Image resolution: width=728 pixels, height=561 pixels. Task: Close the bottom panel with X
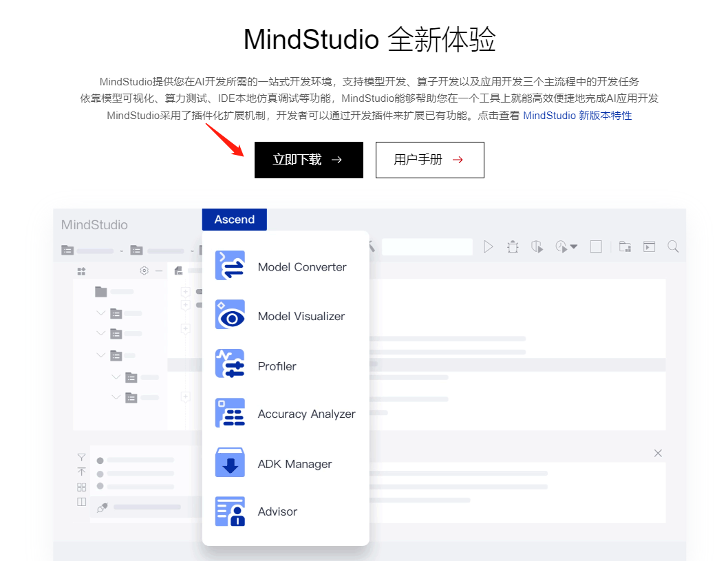(658, 453)
